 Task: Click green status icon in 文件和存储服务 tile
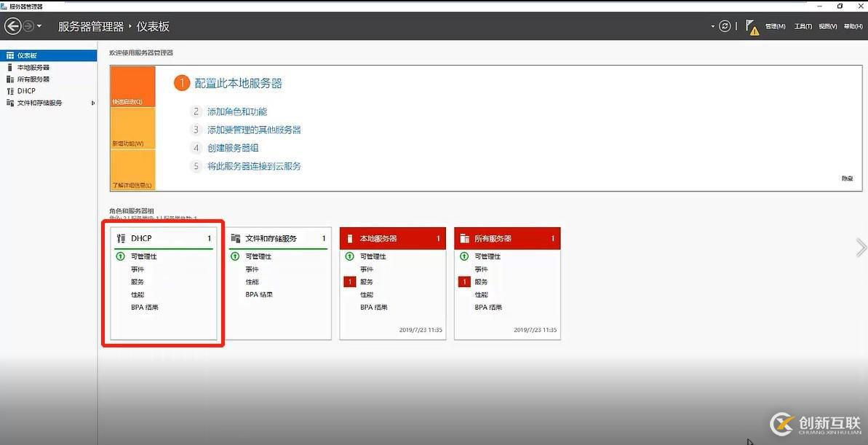click(x=235, y=256)
